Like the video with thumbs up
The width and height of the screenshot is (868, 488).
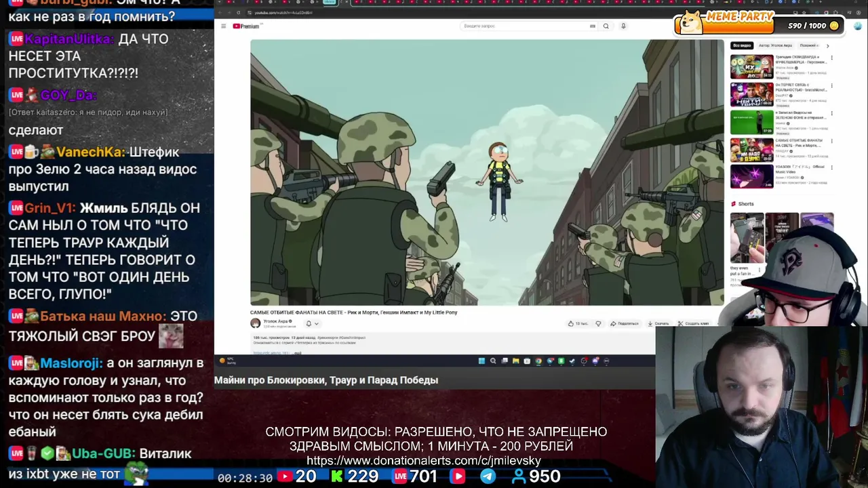(578, 323)
